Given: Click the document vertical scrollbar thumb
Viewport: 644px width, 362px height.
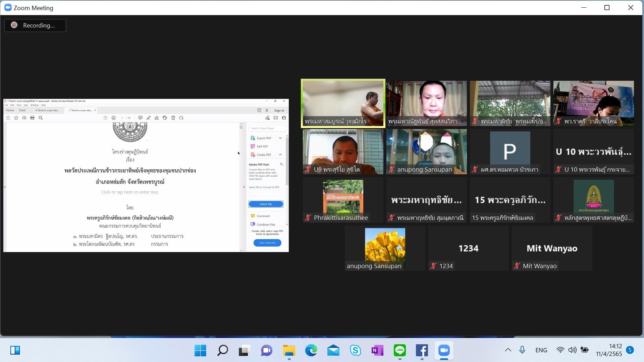Looking at the screenshot, I should coord(241,127).
